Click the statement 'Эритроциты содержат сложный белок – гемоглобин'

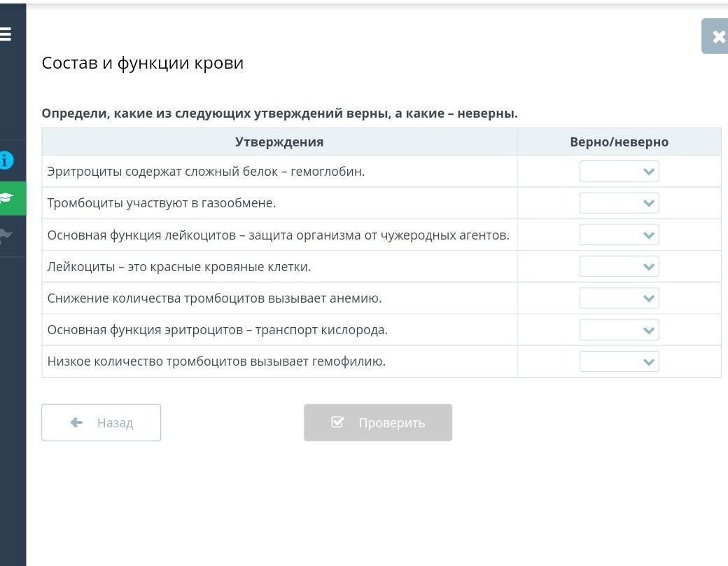206,172
